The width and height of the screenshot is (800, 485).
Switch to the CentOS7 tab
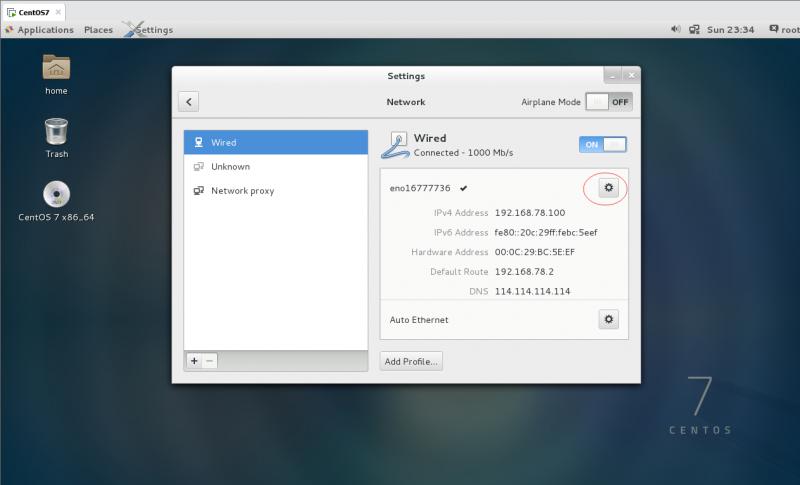[x=33, y=12]
